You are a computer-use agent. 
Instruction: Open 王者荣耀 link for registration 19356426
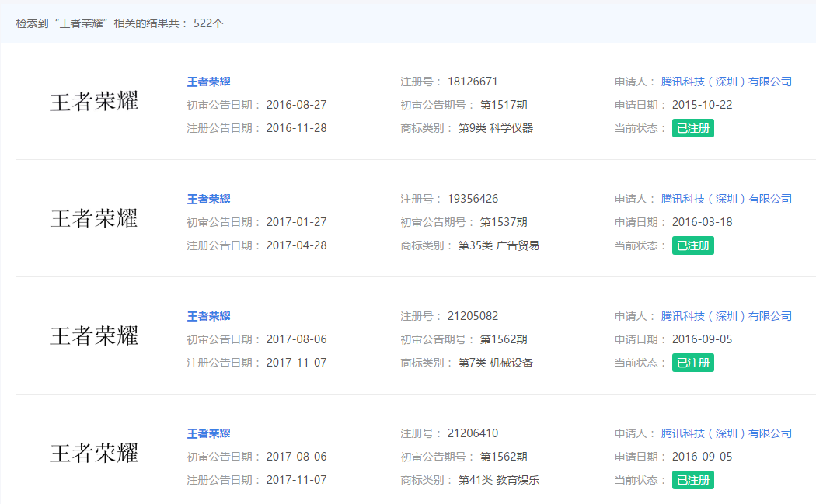(209, 199)
